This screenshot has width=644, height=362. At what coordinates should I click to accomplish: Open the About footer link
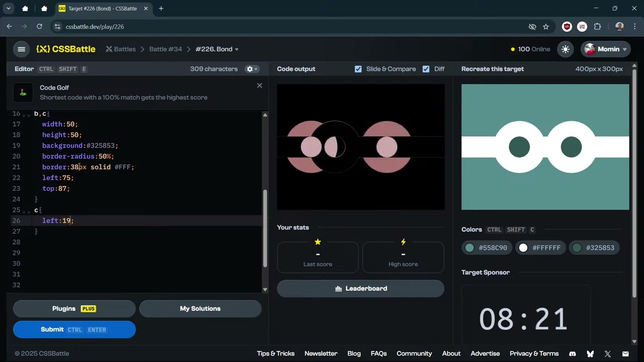[x=451, y=353]
